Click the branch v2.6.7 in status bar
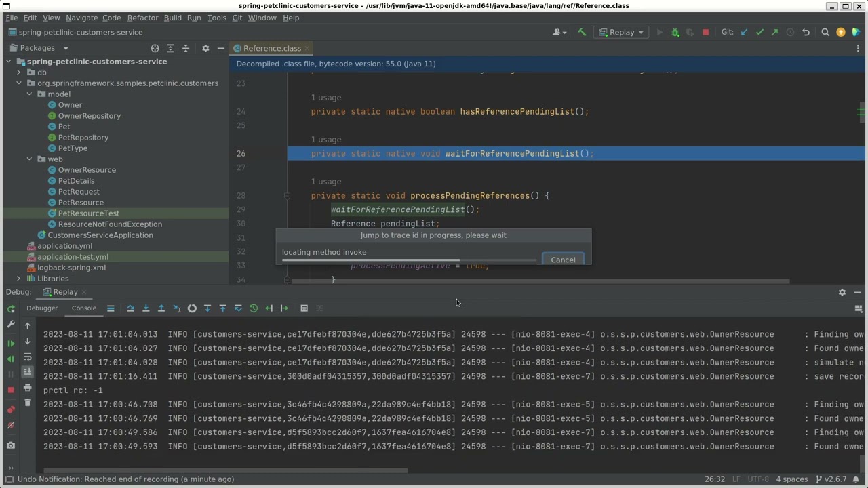Image resolution: width=868 pixels, height=488 pixels. [831, 479]
